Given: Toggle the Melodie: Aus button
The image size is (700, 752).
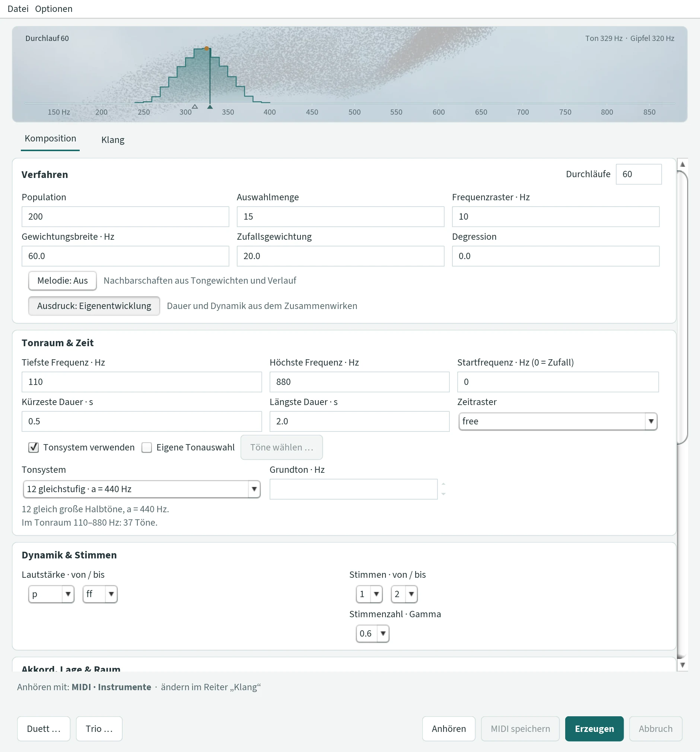Looking at the screenshot, I should click(x=63, y=281).
